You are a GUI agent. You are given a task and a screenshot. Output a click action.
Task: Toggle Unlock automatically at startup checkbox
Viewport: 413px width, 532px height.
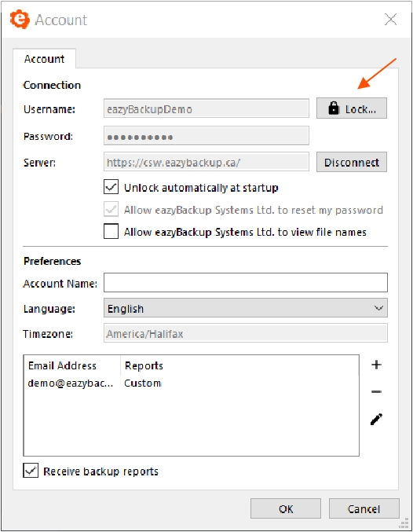pos(111,187)
